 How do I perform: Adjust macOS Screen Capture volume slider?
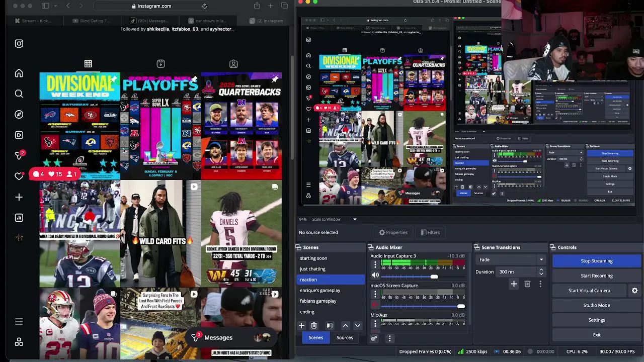tap(461, 306)
